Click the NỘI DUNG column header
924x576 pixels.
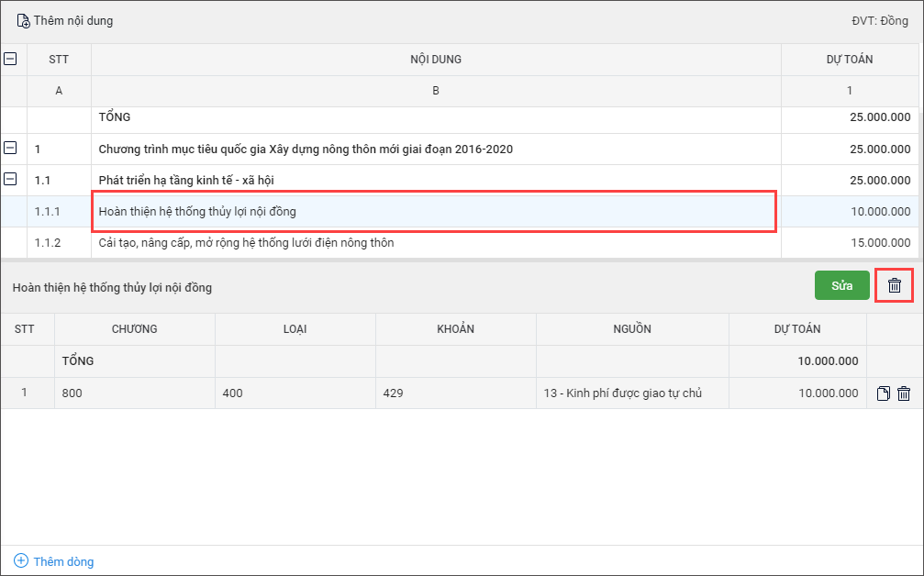click(x=435, y=60)
